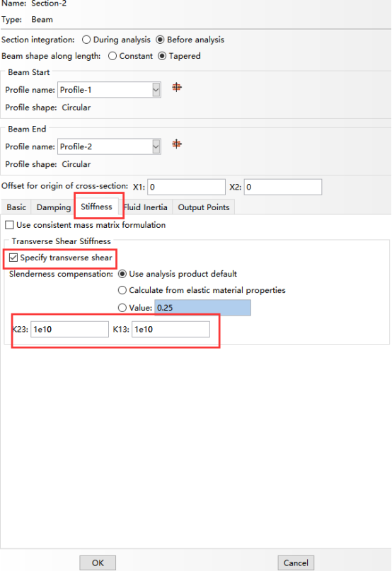Click the X1 offset input field
The image size is (392, 571).
[187, 188]
